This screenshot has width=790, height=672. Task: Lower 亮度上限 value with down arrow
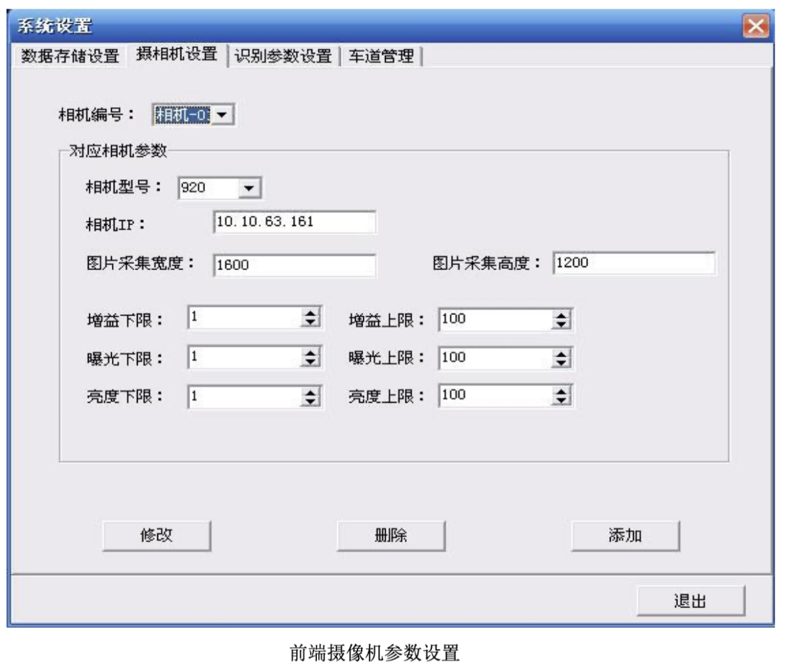tap(561, 400)
